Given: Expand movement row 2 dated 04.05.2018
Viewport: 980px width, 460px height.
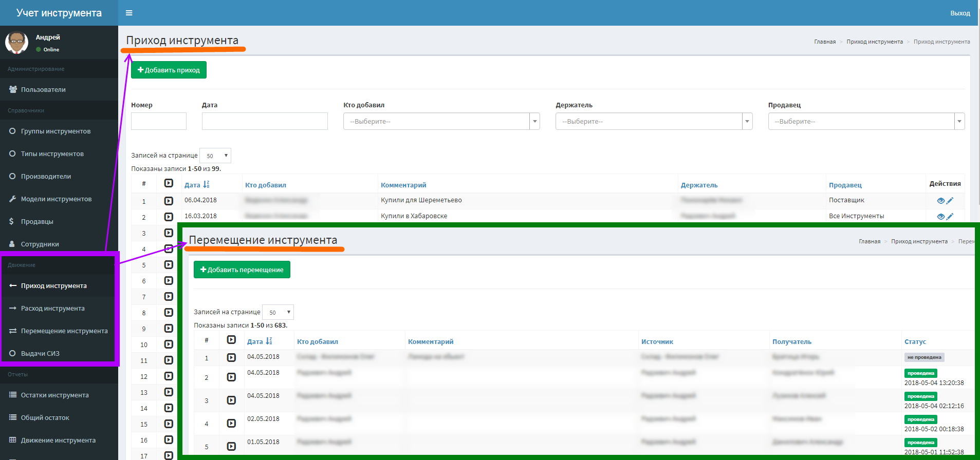Looking at the screenshot, I should point(231,377).
